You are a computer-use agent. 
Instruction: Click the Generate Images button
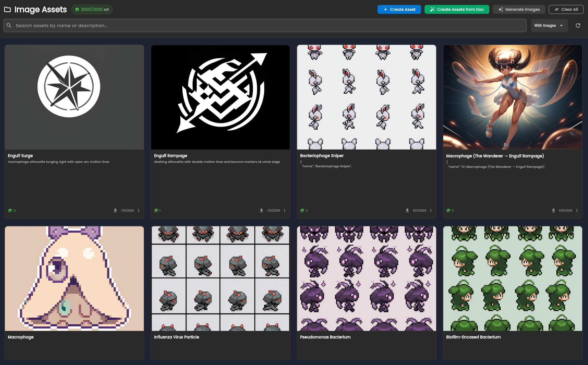pyautogui.click(x=519, y=9)
